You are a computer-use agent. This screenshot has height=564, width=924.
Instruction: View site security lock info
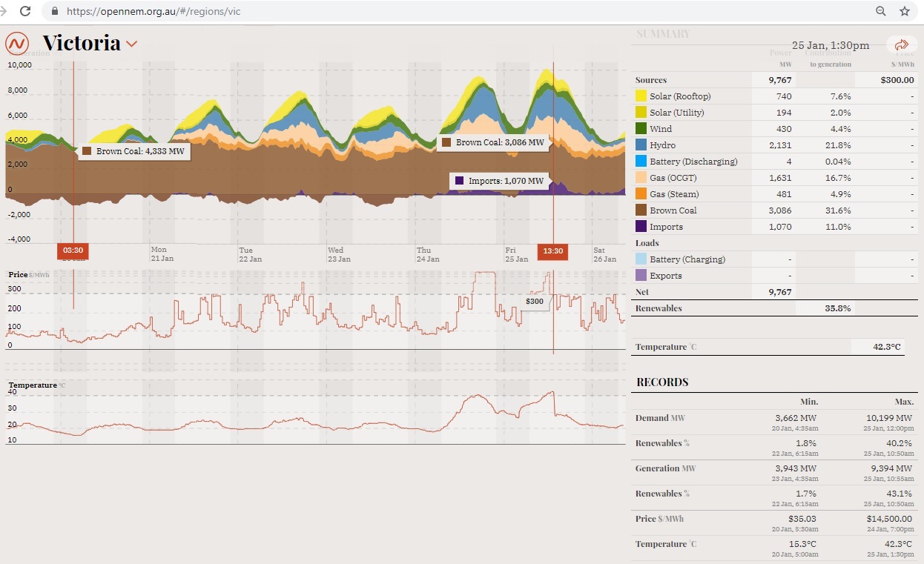(x=55, y=11)
